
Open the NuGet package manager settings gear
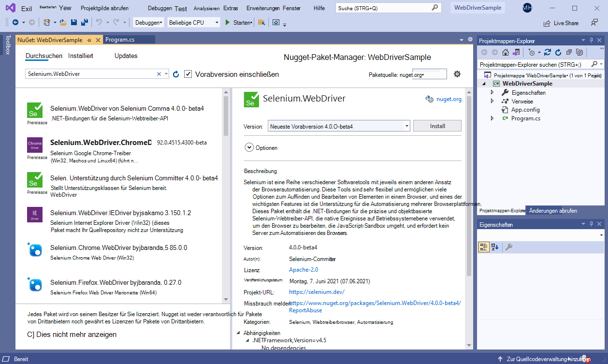[457, 74]
